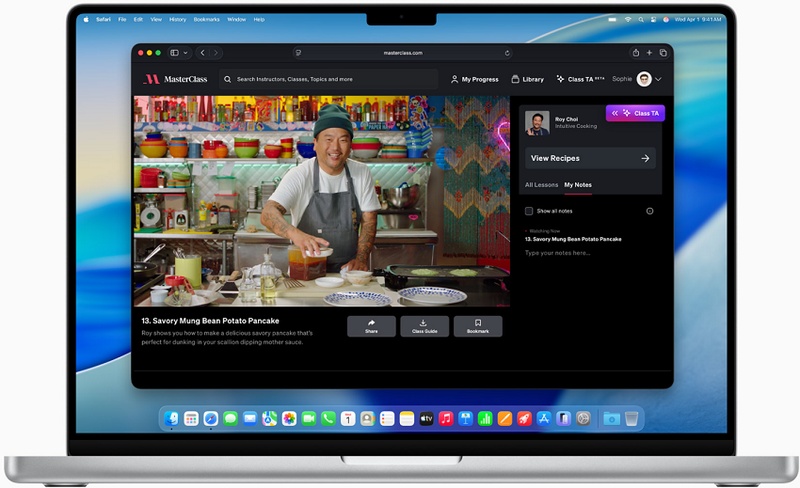The image size is (800, 488).
Task: Open View Recipes
Action: click(x=590, y=158)
